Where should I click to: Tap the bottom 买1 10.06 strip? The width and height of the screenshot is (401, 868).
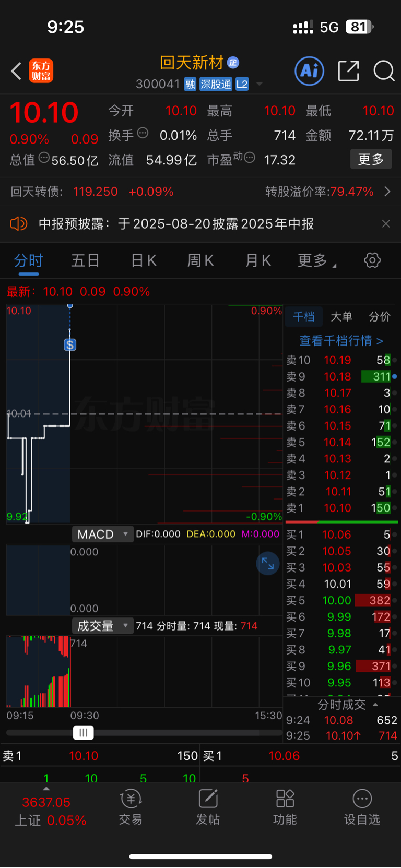[301, 756]
